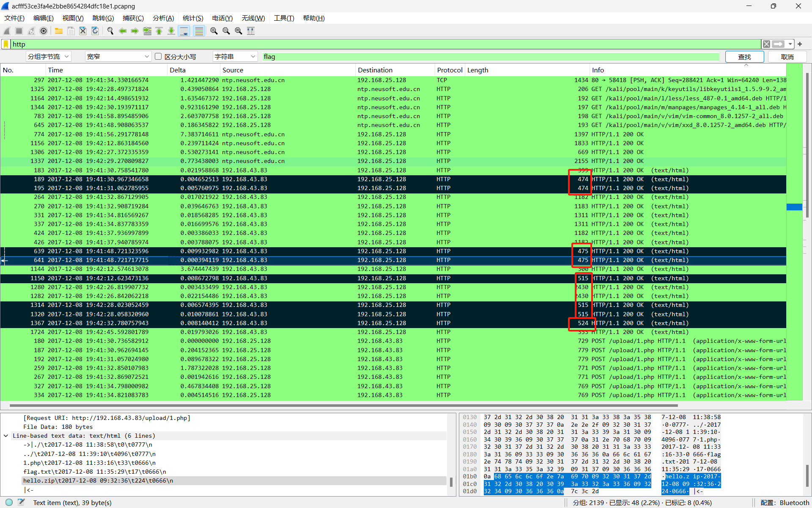The height and width of the screenshot is (508, 812).
Task: Collapse the Line-based text data tree node
Action: click(6, 436)
